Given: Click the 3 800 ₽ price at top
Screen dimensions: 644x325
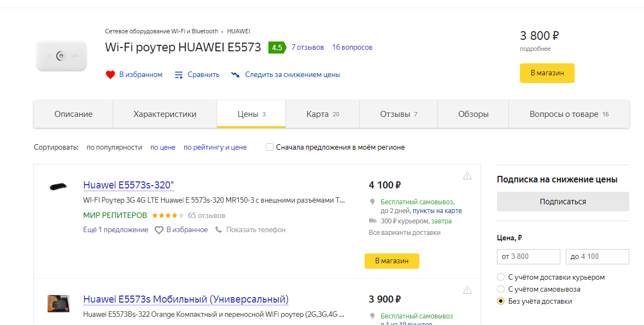Looking at the screenshot, I should [539, 36].
